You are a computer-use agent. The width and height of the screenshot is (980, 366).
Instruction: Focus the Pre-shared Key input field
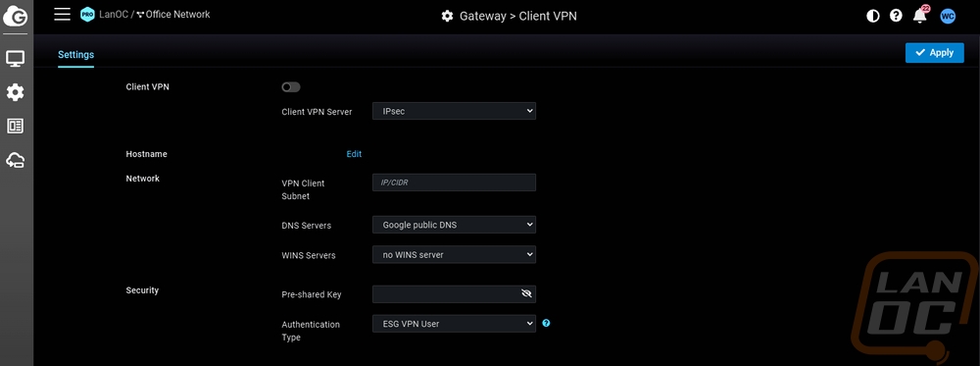click(454, 294)
